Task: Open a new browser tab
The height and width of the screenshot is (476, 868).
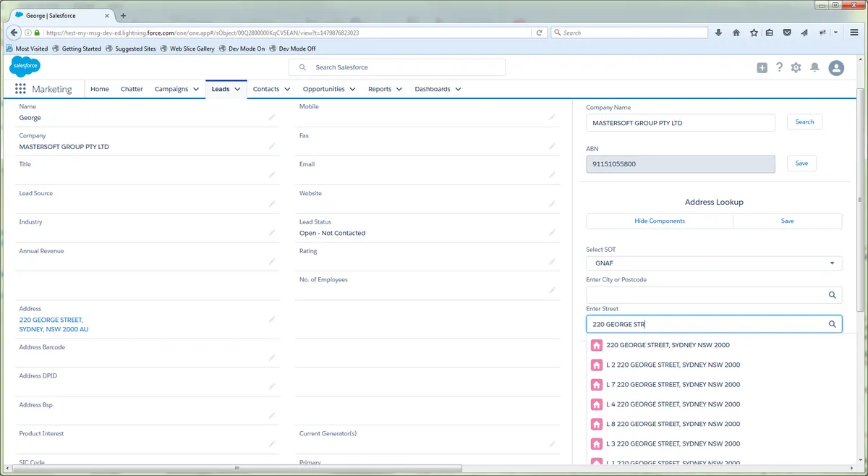Action: coord(123,15)
